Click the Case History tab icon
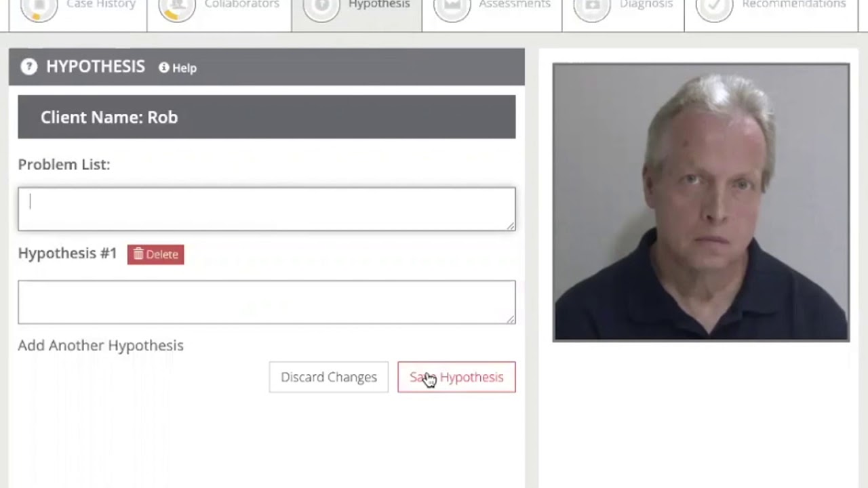This screenshot has width=868, height=488. (39, 8)
